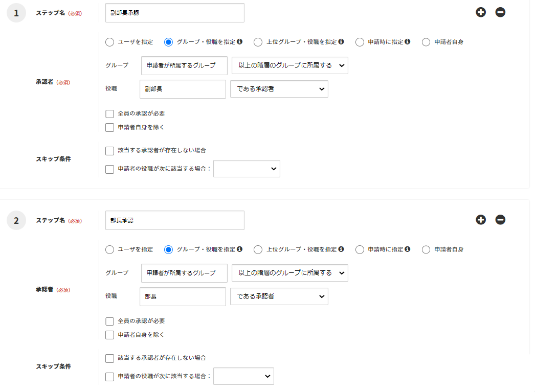Select 申請者自身 radio button in step 2
Viewport: 536px width, 392px height.
click(x=426, y=249)
